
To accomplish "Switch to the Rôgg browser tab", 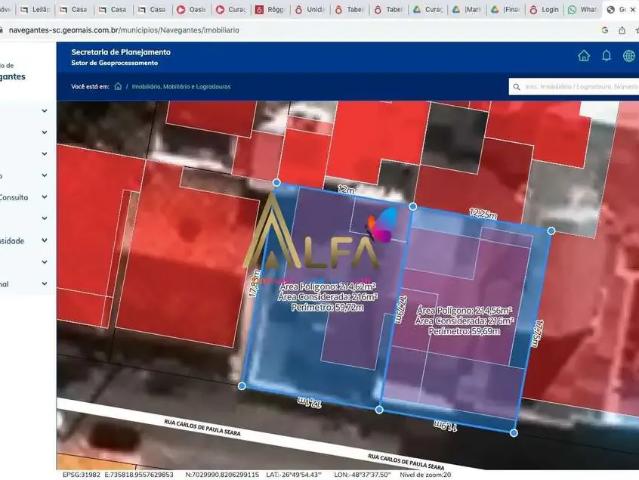I will point(270,9).
